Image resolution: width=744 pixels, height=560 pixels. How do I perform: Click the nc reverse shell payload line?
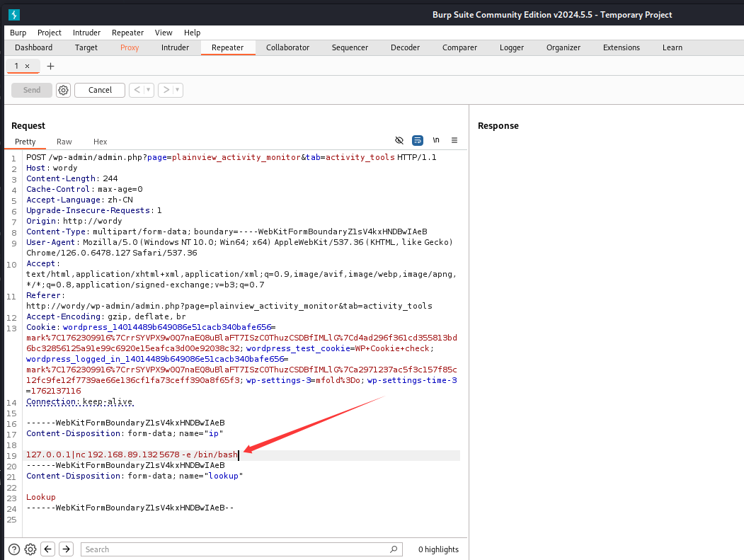pos(132,455)
